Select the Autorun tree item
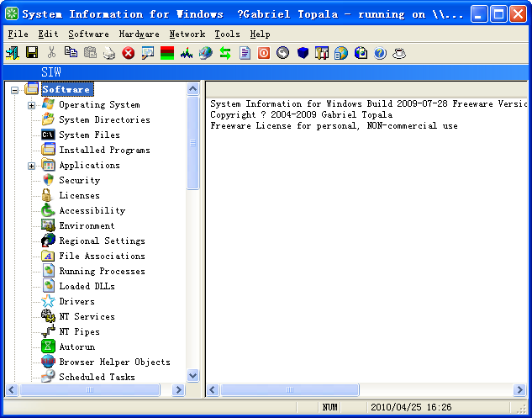Screen dimensions: 532x418 (x=76, y=347)
